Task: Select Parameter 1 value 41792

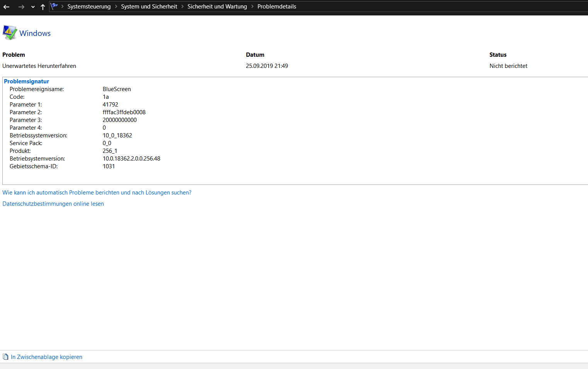Action: pyautogui.click(x=110, y=105)
